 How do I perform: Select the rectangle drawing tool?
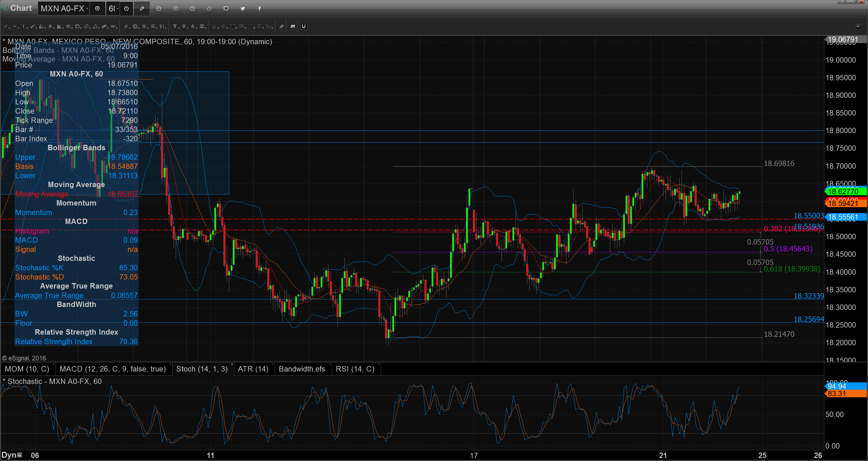(x=77, y=26)
